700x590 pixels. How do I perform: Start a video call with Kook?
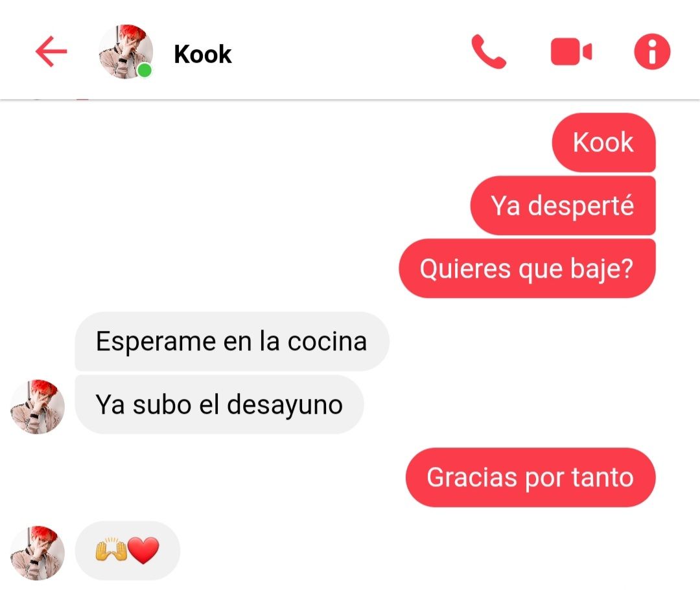pos(571,52)
